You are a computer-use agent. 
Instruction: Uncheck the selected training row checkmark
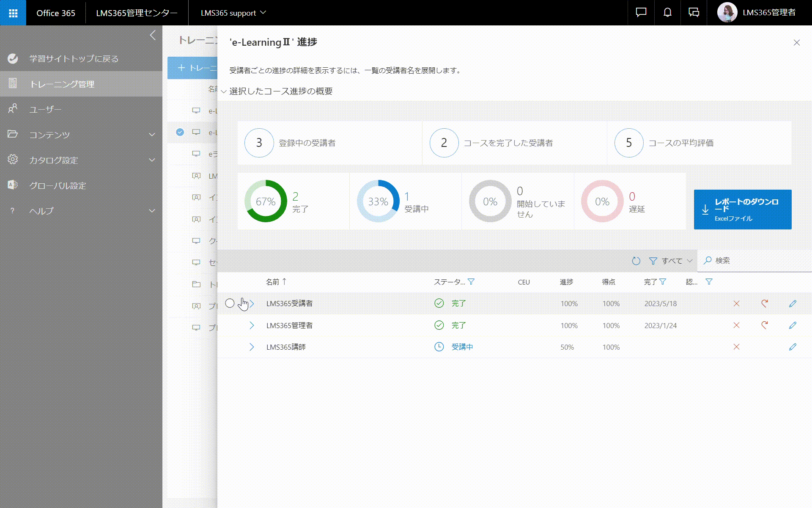coord(180,132)
